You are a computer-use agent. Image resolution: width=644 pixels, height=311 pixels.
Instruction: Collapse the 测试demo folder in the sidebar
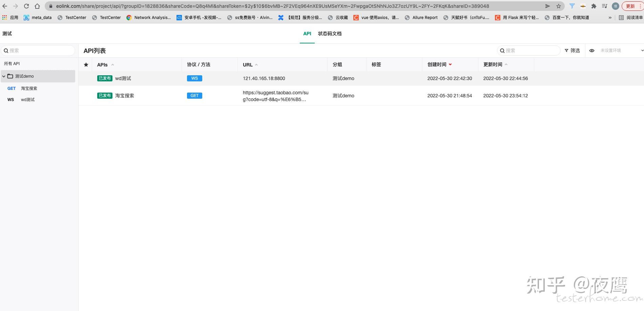(3, 76)
